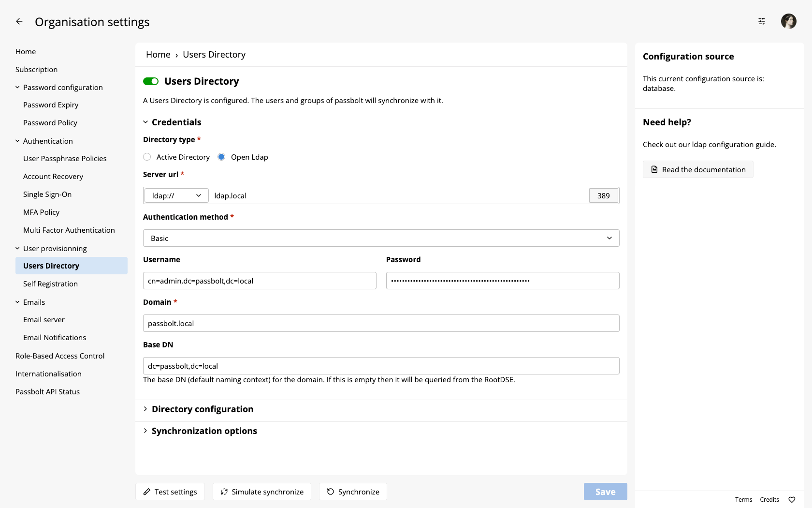The image size is (812, 508).
Task: Select Users Directory in sidebar
Action: click(72, 266)
